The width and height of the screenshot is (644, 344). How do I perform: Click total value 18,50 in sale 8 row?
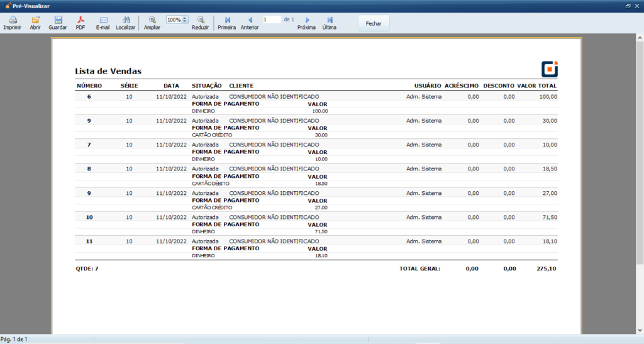click(x=550, y=169)
